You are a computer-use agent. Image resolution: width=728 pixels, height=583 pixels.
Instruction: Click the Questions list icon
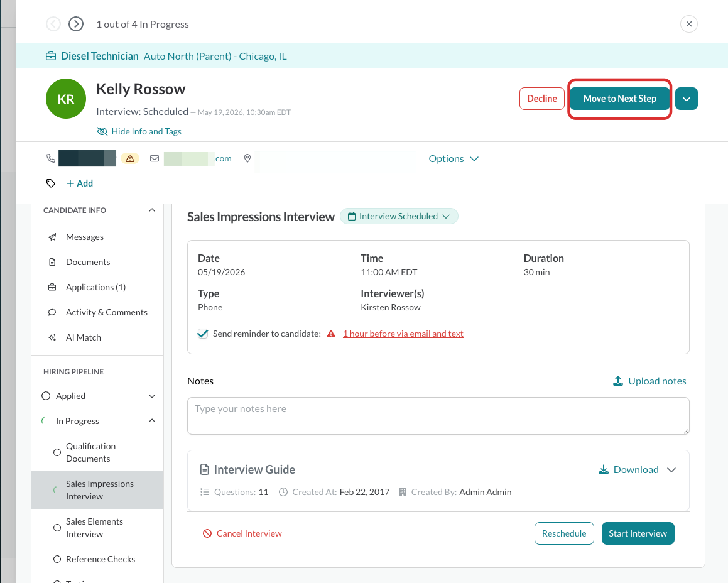[x=204, y=492]
